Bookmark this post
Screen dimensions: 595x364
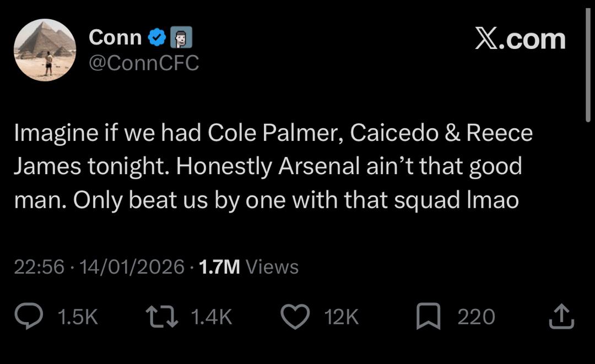tap(429, 317)
